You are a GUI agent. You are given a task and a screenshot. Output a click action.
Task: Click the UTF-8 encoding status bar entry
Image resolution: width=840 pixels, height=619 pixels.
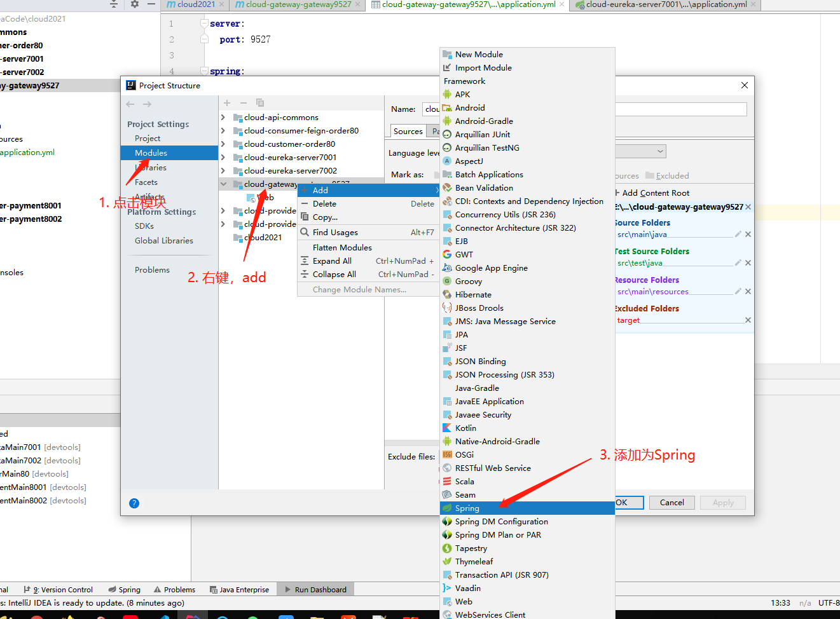(x=829, y=603)
